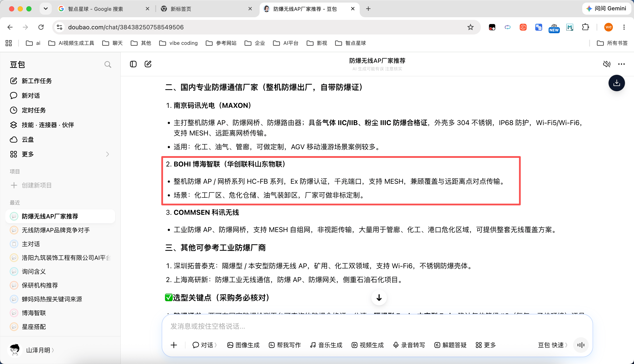Open the tab search dropdown chevron
This screenshot has height=364, width=634.
(x=46, y=9)
